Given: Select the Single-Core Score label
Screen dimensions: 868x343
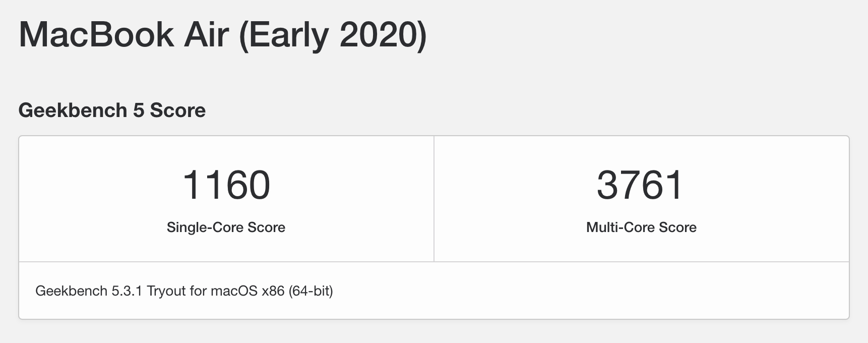Looking at the screenshot, I should tap(226, 227).
